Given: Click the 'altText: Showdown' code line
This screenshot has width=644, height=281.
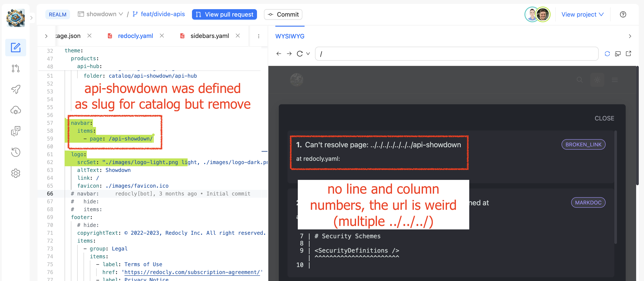Looking at the screenshot, I should tap(104, 170).
